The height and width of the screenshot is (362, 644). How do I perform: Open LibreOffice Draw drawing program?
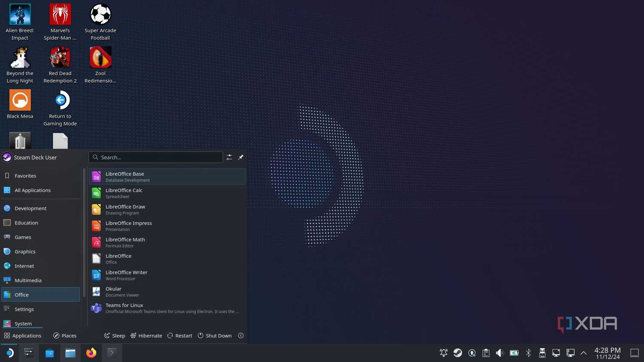(x=167, y=209)
